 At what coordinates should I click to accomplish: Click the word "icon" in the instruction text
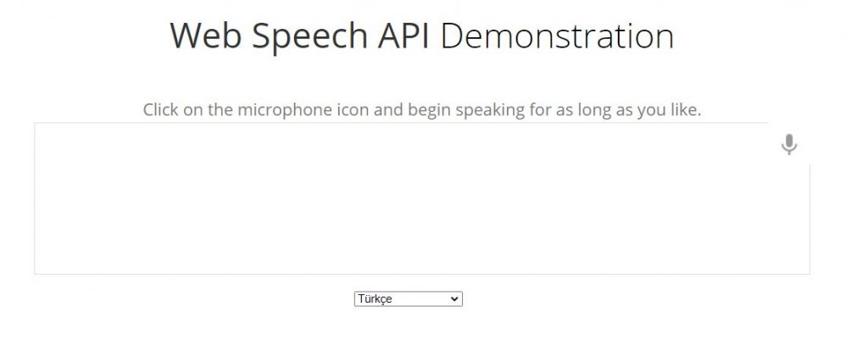353,109
